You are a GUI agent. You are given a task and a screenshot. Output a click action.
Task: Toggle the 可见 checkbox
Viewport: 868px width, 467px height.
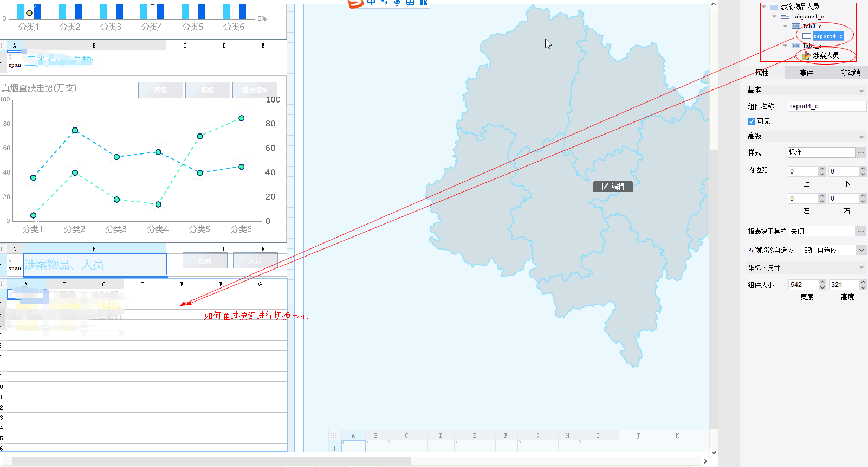click(x=752, y=121)
